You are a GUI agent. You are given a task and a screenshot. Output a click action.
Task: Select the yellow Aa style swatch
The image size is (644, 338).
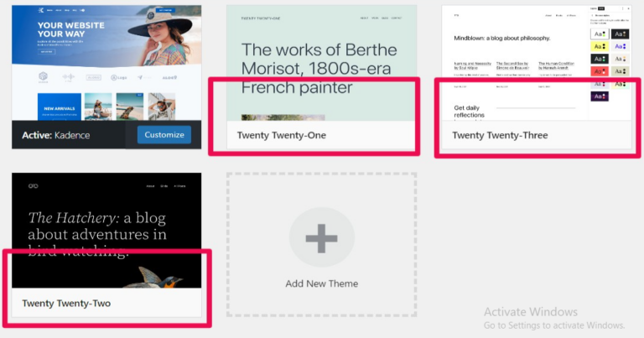(600, 46)
